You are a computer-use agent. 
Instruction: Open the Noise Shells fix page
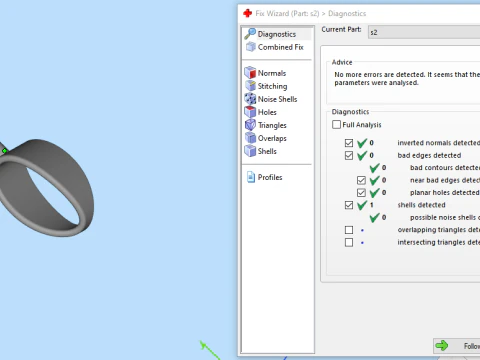271,99
